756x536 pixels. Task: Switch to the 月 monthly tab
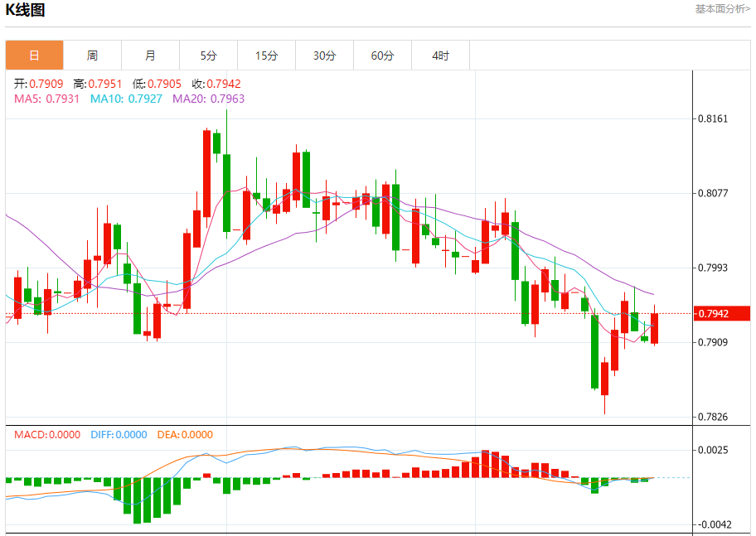click(150, 56)
